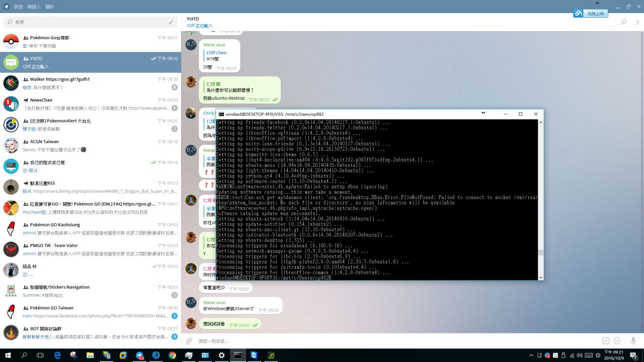This screenshot has width=644, height=362.
Task: Open the bot commands slash button
Action: click(x=606, y=341)
